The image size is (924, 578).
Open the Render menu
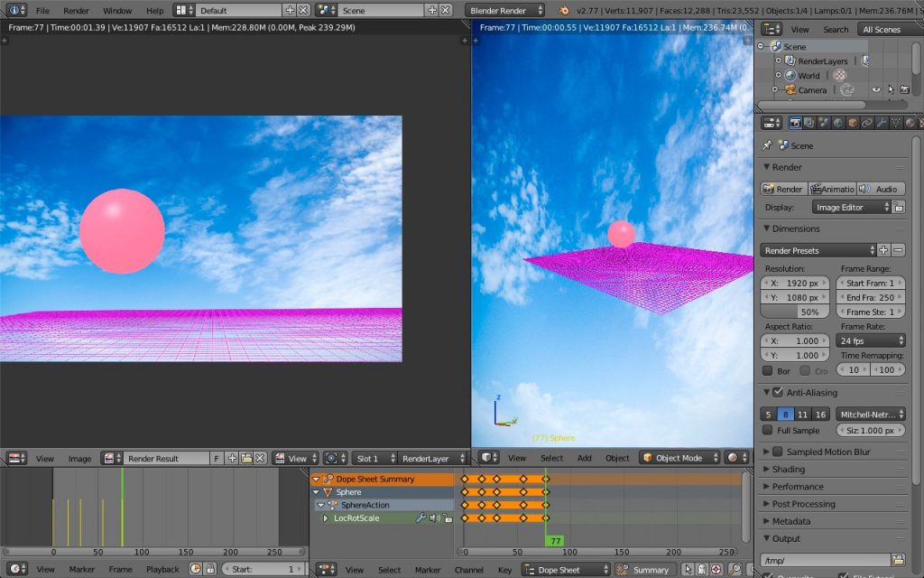(x=76, y=11)
